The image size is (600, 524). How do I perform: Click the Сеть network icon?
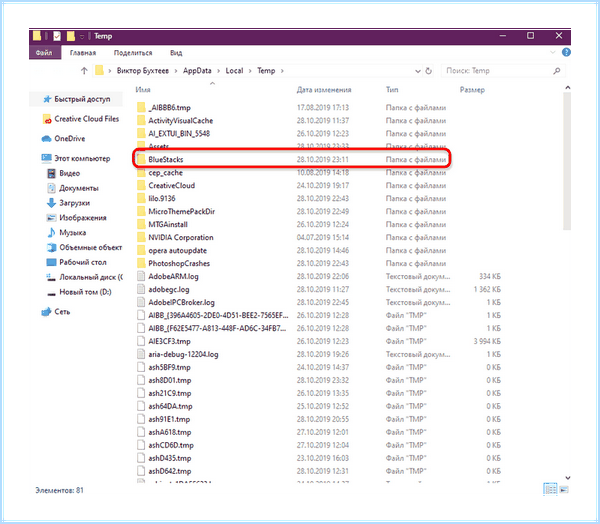[46, 312]
